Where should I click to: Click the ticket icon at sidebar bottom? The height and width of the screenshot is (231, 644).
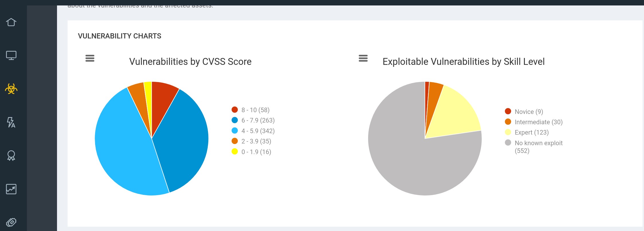pyautogui.click(x=11, y=222)
